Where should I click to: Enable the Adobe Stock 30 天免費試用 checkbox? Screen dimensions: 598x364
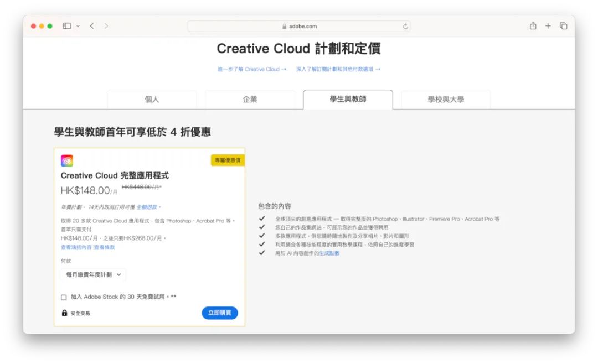[64, 297]
